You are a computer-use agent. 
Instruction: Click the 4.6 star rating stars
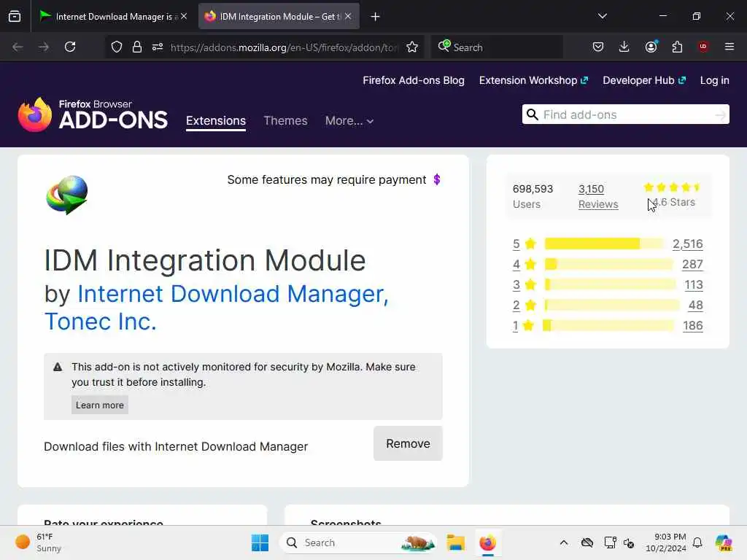[x=672, y=187]
